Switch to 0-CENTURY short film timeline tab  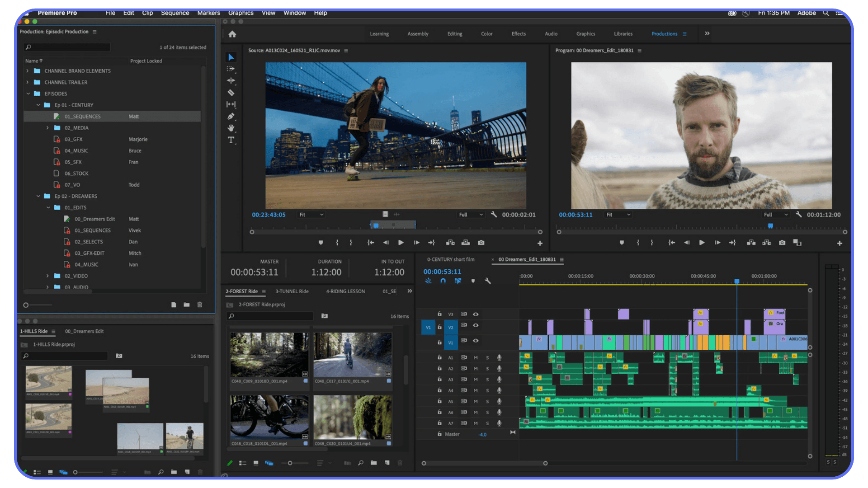click(x=451, y=259)
